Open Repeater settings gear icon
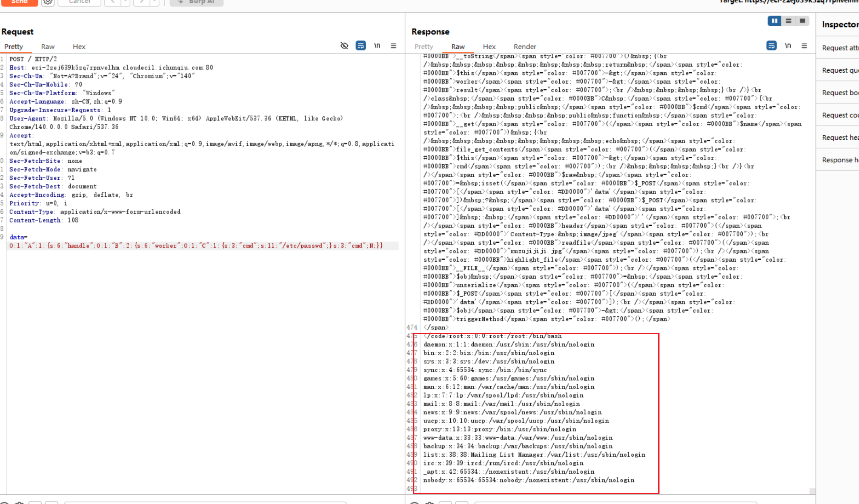Screen dimensions: 859x504 48,2
